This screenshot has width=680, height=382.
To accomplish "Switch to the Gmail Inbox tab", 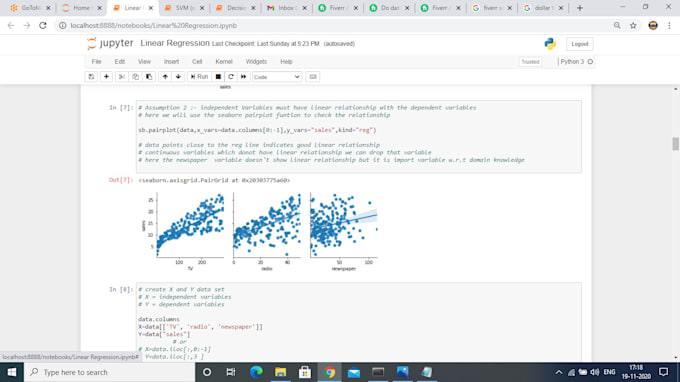I will pos(286,8).
